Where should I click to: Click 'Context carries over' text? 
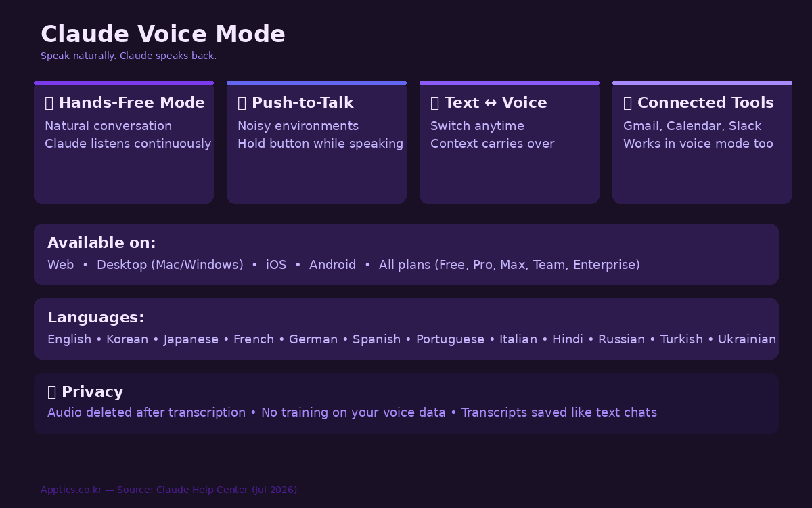tap(493, 144)
